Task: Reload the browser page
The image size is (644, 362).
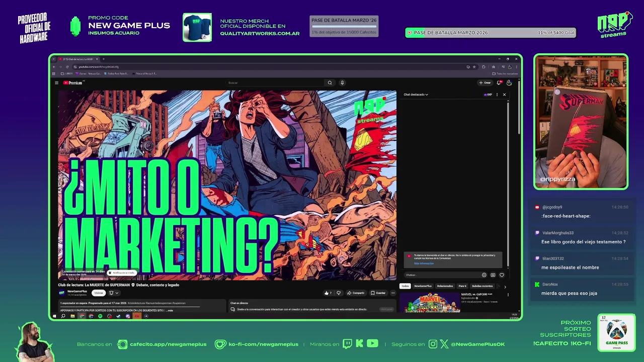Action: tap(67, 67)
